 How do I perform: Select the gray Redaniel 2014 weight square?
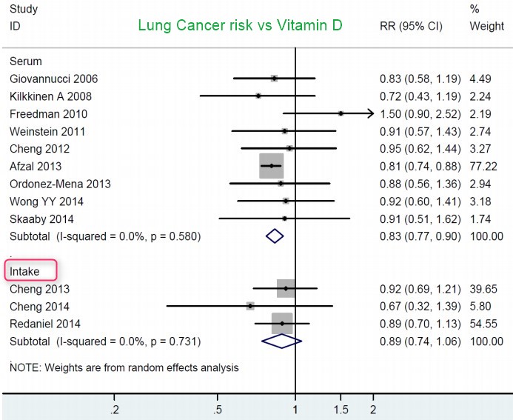pos(282,324)
